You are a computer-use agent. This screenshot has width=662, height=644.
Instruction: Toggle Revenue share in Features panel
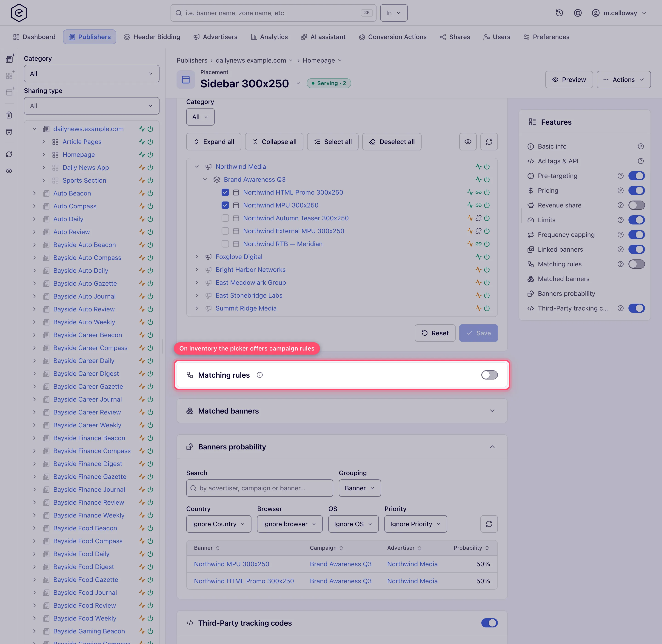click(x=636, y=205)
